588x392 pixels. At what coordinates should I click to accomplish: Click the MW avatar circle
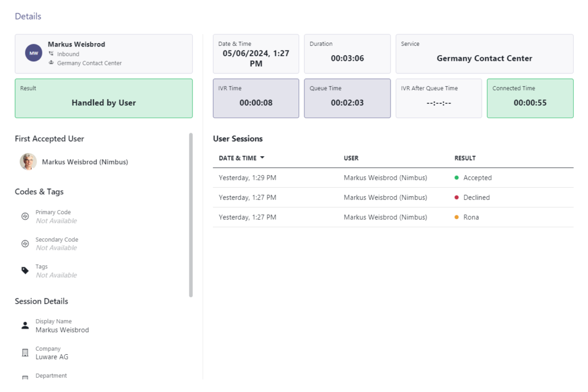click(33, 52)
